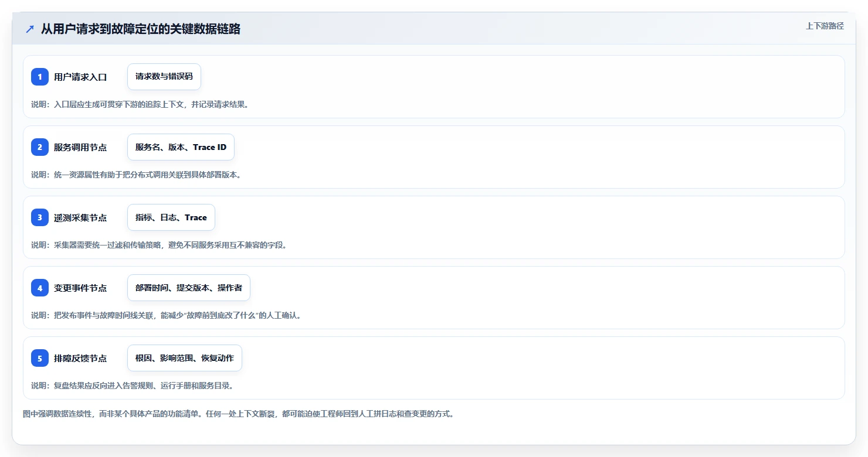This screenshot has height=457, width=868.
Task: Click the footer note starting 图中强调数据连续性
Action: pyautogui.click(x=239, y=414)
